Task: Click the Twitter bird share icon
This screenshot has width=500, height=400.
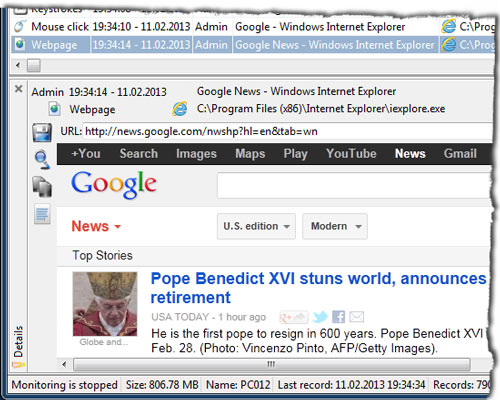Action: 320,317
